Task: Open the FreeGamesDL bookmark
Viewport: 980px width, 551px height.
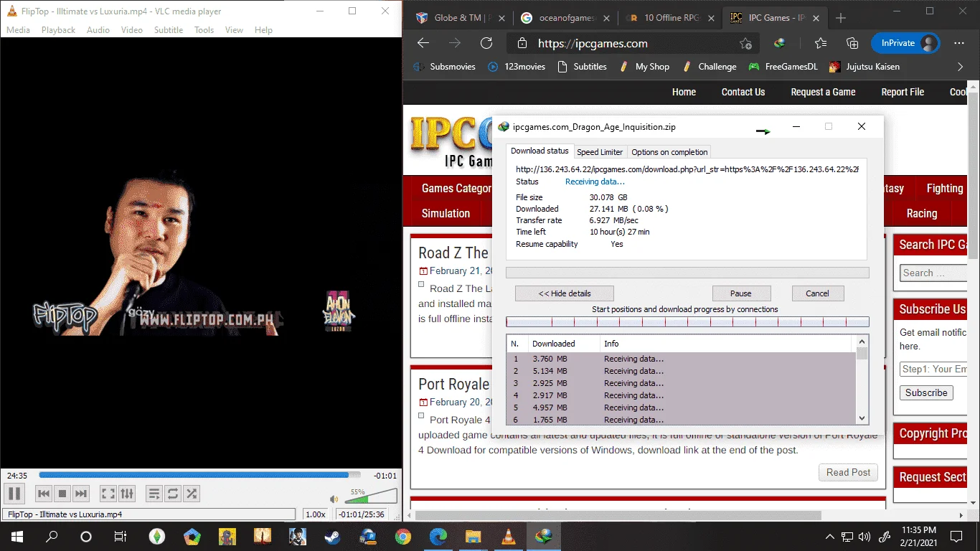Action: tap(783, 67)
